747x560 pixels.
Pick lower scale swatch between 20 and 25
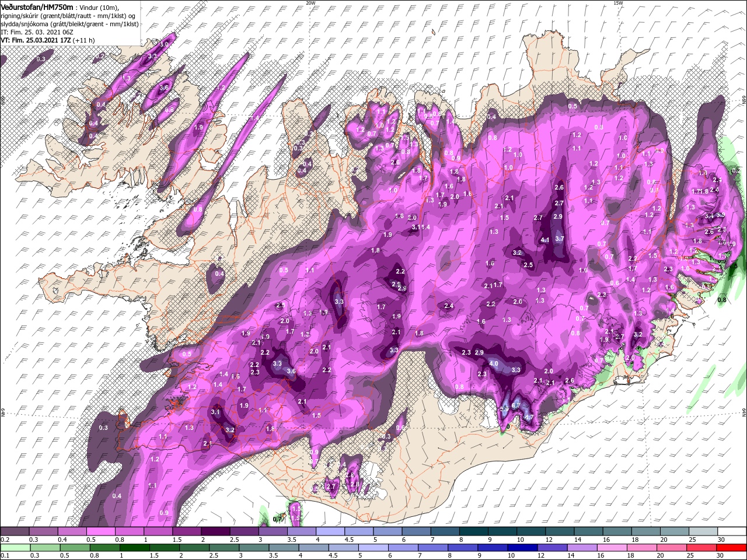[x=672, y=548]
